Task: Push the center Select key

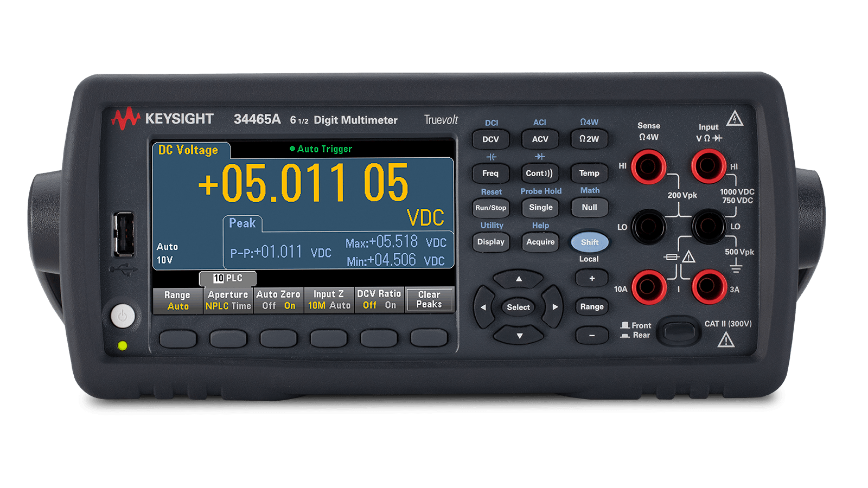Action: point(519,307)
